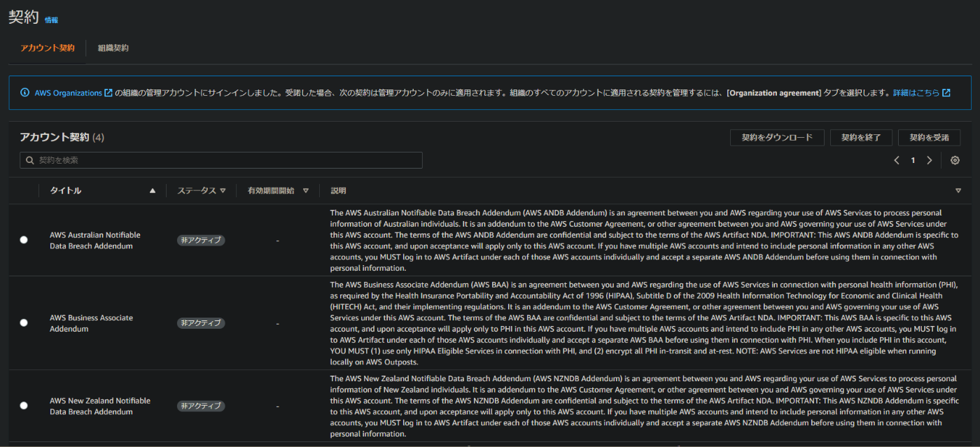The height and width of the screenshot is (447, 980).
Task: Click the 契約 page heading
Action: coord(23,18)
